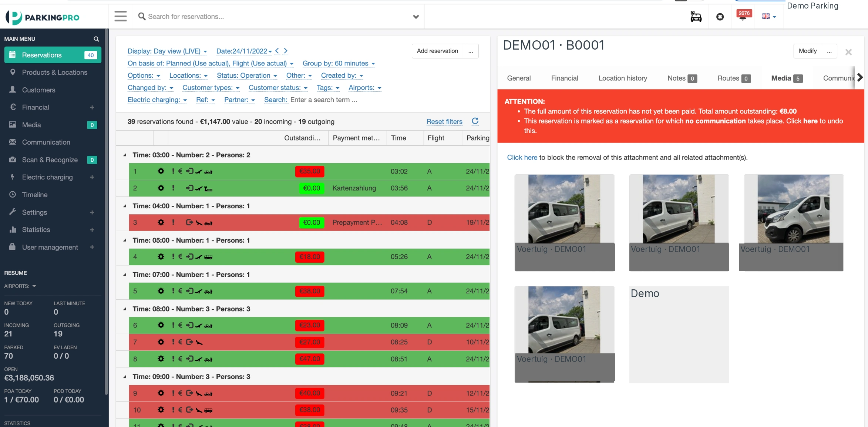The width and height of the screenshot is (868, 427).
Task: Go to previous date arrow
Action: click(x=277, y=51)
